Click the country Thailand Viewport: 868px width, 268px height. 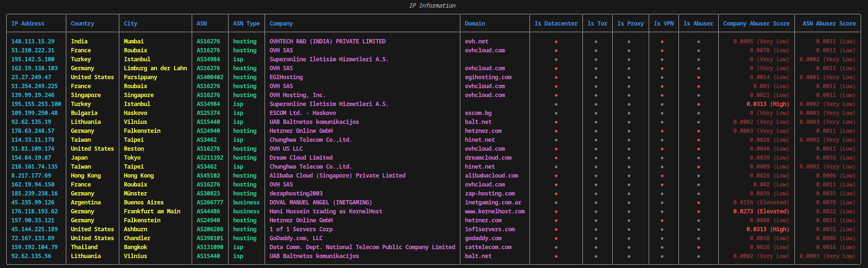[x=84, y=247]
